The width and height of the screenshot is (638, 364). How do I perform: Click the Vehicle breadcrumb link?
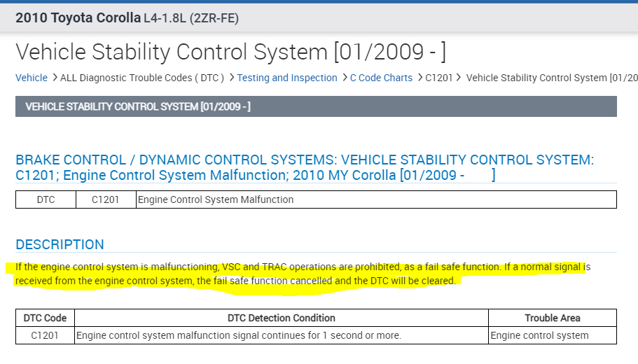click(32, 78)
